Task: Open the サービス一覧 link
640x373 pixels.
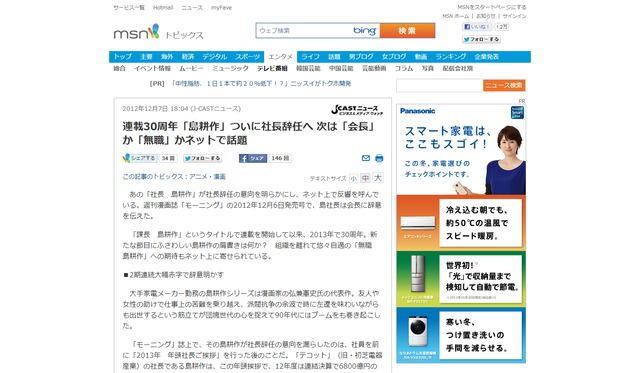Action: (129, 8)
